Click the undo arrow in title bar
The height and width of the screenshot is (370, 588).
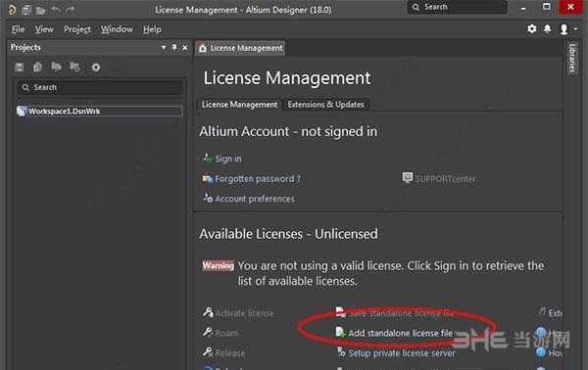[x=56, y=10]
